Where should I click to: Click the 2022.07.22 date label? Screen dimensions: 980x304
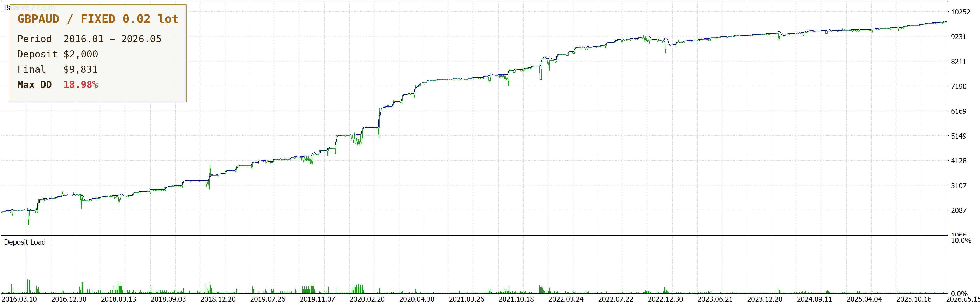[x=615, y=299]
